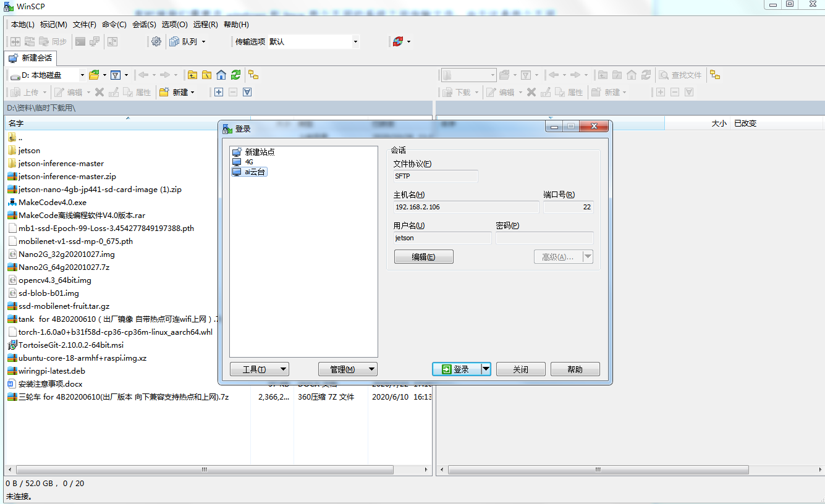825x504 pixels.
Task: Go back using the local panel's left arrow
Action: pos(143,75)
